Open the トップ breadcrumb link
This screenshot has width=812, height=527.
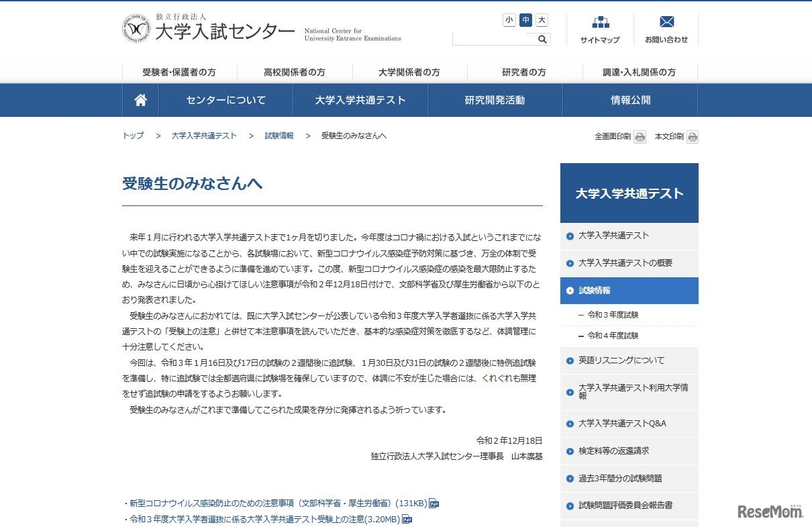(x=132, y=135)
